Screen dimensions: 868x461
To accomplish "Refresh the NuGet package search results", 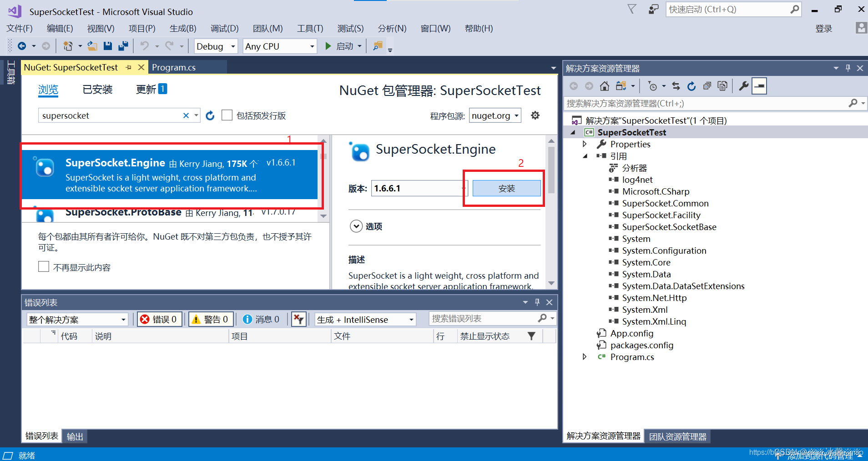I will (x=210, y=115).
